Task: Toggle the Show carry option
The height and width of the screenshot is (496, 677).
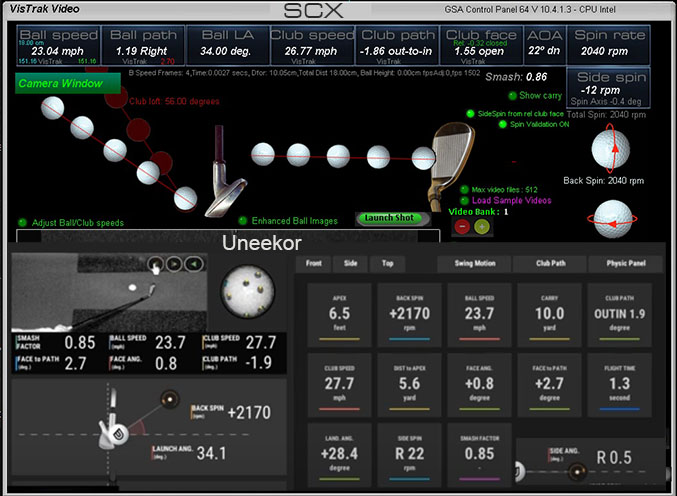Action: click(x=512, y=96)
